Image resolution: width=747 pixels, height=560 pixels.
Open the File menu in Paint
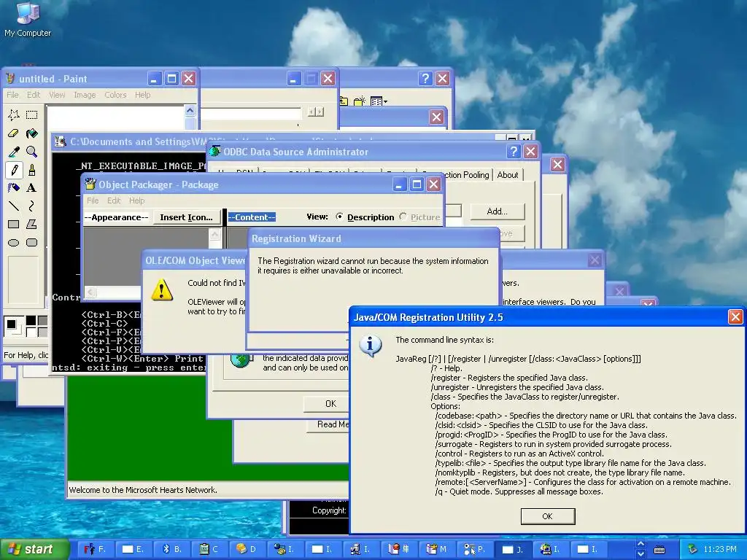pos(12,95)
